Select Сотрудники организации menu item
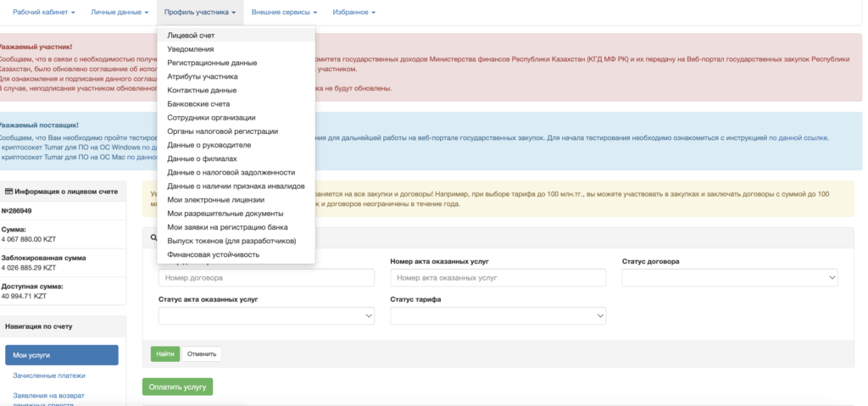Screen dimensions: 868x406 coord(211,117)
